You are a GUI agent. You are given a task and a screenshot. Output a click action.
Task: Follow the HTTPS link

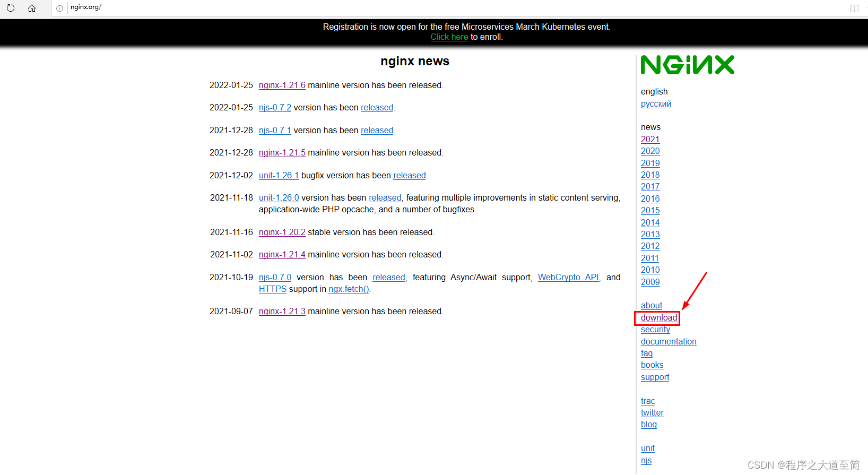click(273, 289)
